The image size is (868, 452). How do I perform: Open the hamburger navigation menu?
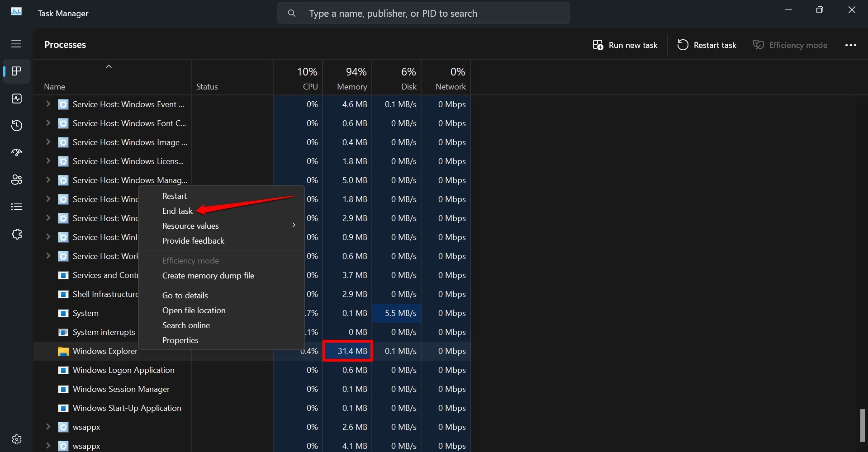(16, 44)
